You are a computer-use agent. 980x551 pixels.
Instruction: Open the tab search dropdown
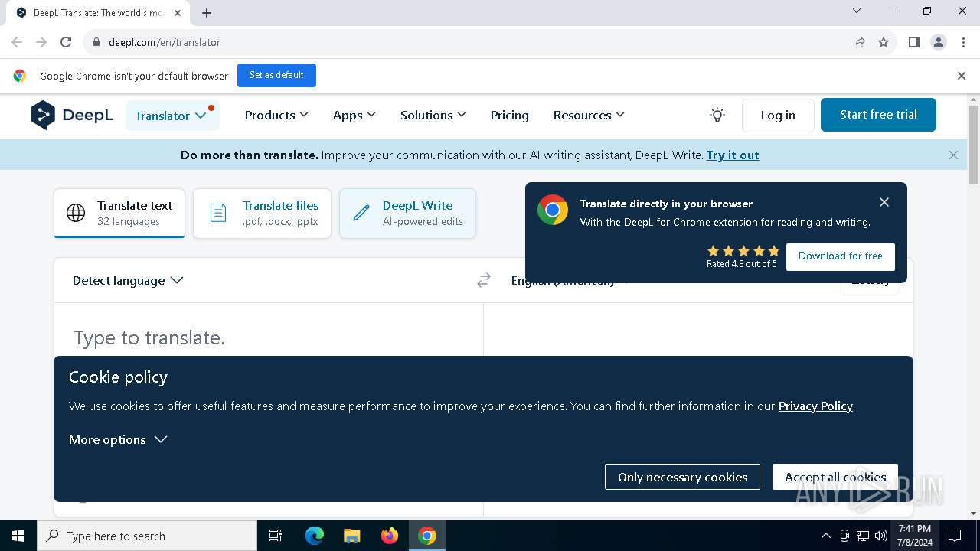[x=857, y=11]
